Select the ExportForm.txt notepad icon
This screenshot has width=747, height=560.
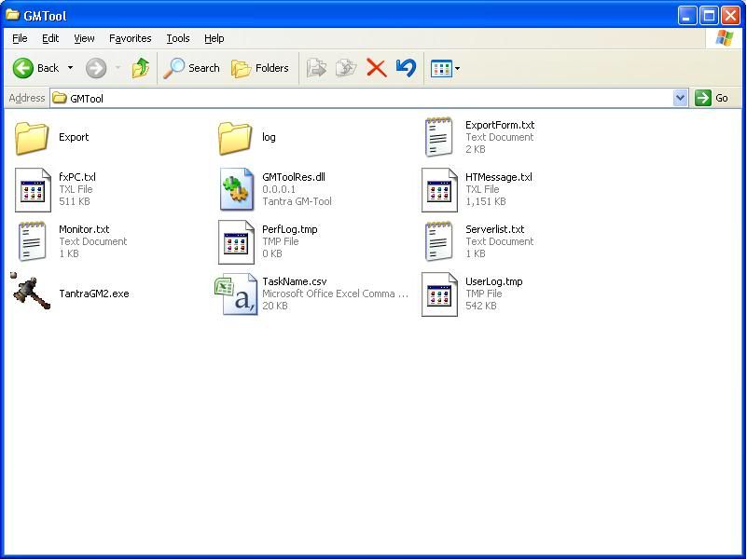439,137
